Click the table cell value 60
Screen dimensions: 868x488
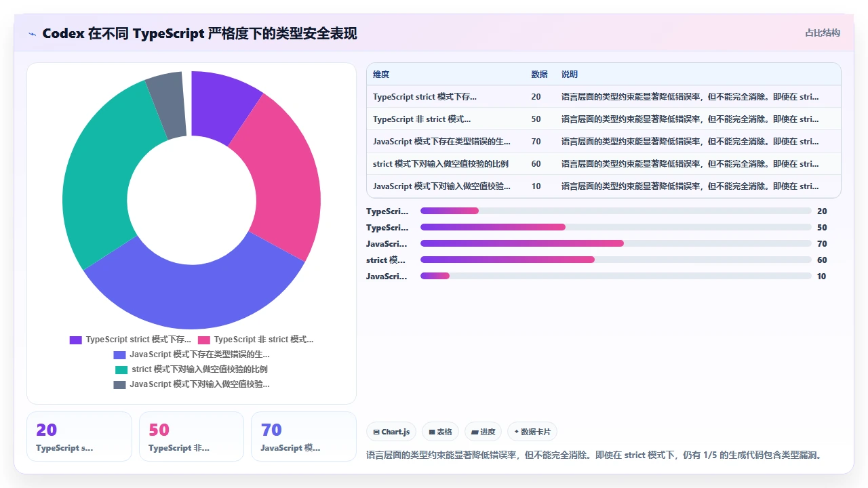point(536,164)
